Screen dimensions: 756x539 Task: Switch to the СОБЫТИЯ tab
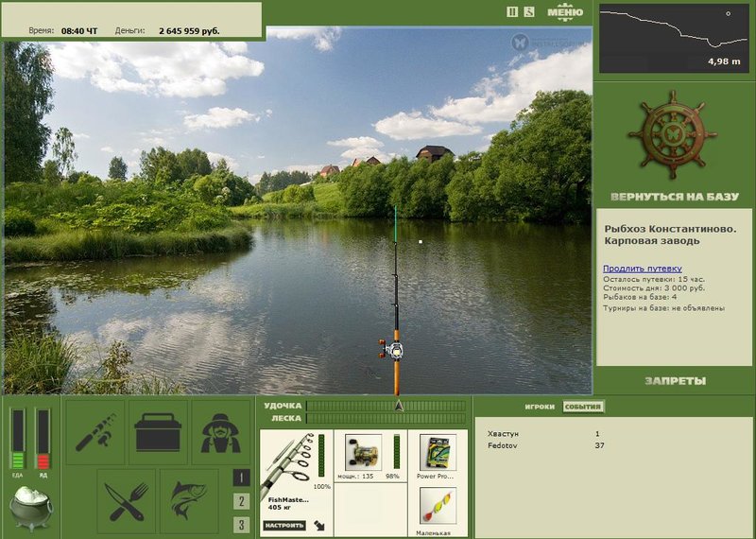coord(583,407)
